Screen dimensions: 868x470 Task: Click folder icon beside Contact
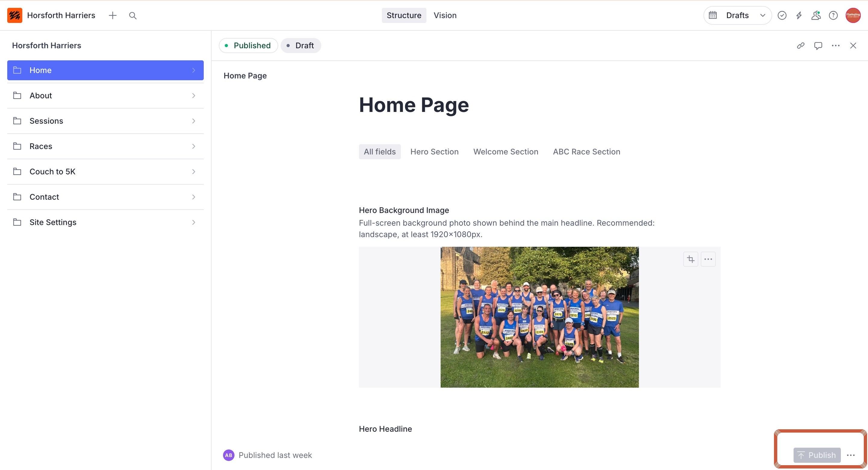coord(17,197)
